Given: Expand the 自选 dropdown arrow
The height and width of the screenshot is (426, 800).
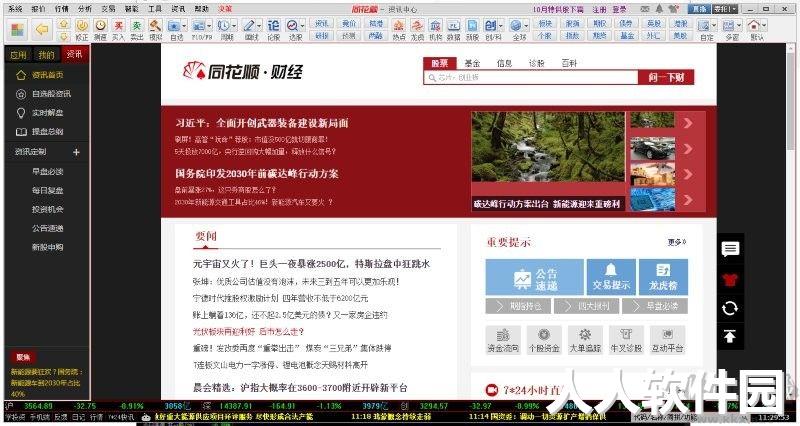Looking at the screenshot, I should [184, 25].
